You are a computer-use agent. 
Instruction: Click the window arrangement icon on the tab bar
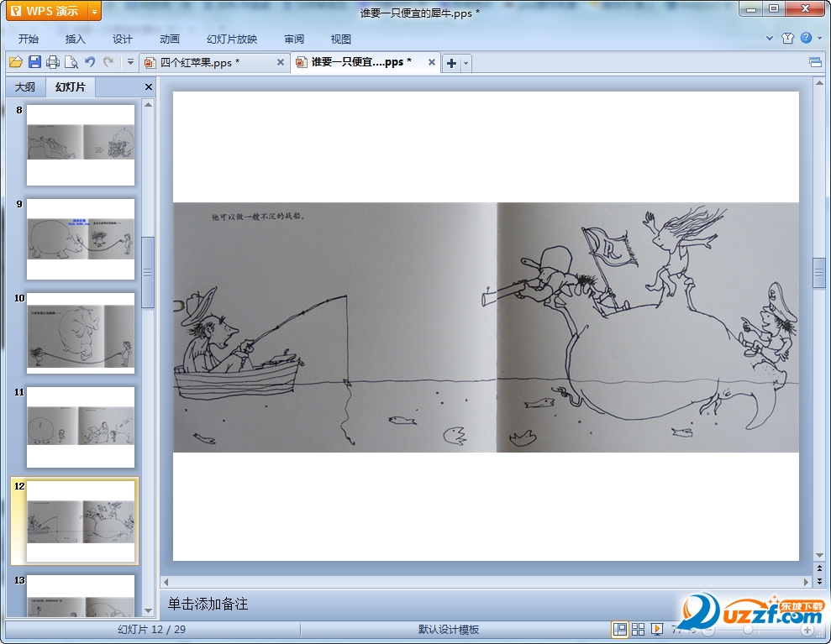(815, 63)
